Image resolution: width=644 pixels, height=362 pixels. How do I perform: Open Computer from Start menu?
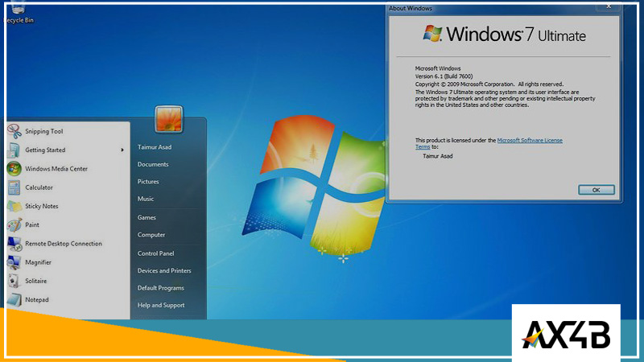151,235
